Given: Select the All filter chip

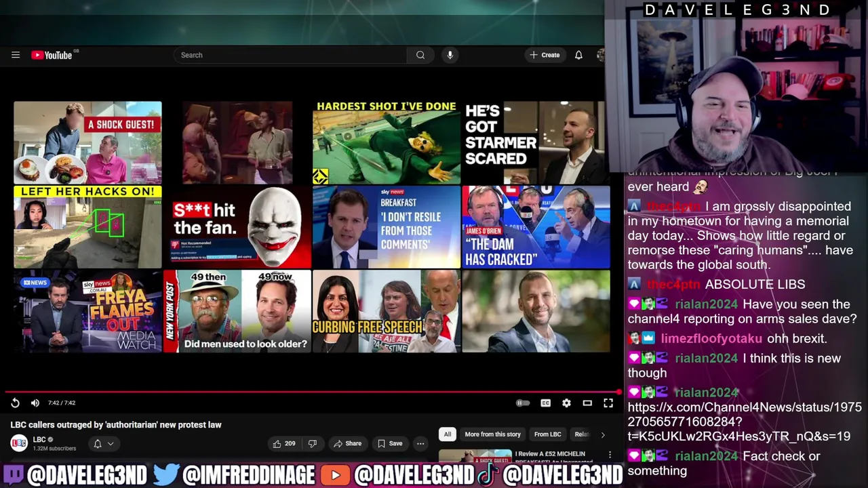Looking at the screenshot, I should tap(447, 434).
